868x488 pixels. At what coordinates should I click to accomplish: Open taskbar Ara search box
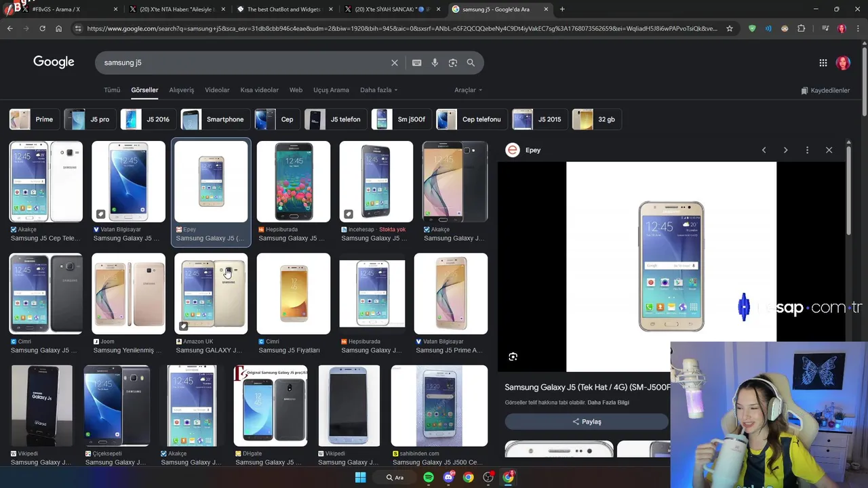[395, 477]
